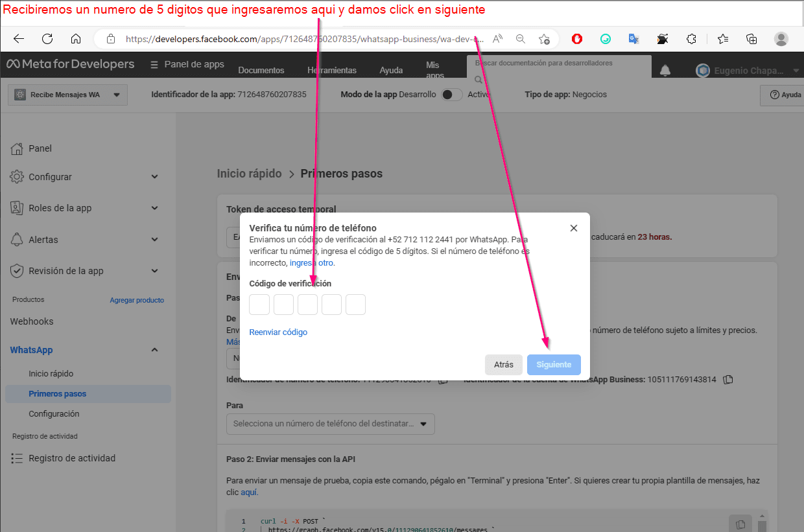Open the browser Translate extension icon
Screen dimensions: 804x532
point(633,39)
